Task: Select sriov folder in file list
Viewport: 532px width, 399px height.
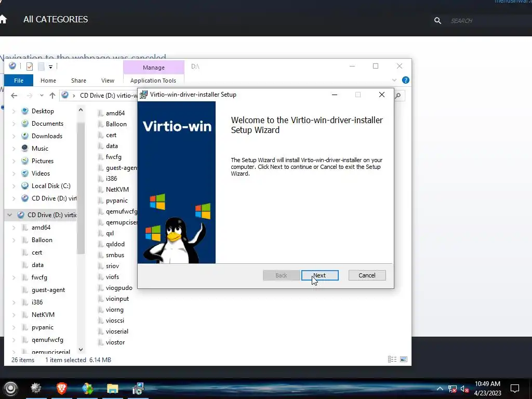Action: point(112,266)
